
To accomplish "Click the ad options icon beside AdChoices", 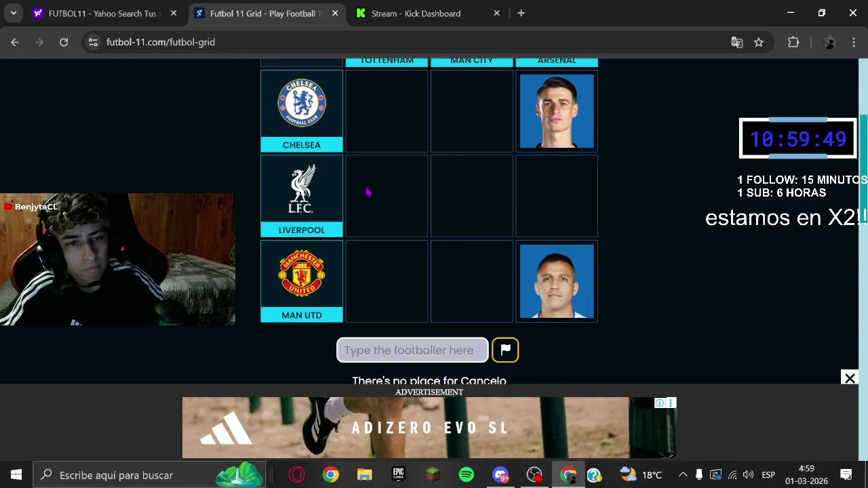I will tap(671, 403).
